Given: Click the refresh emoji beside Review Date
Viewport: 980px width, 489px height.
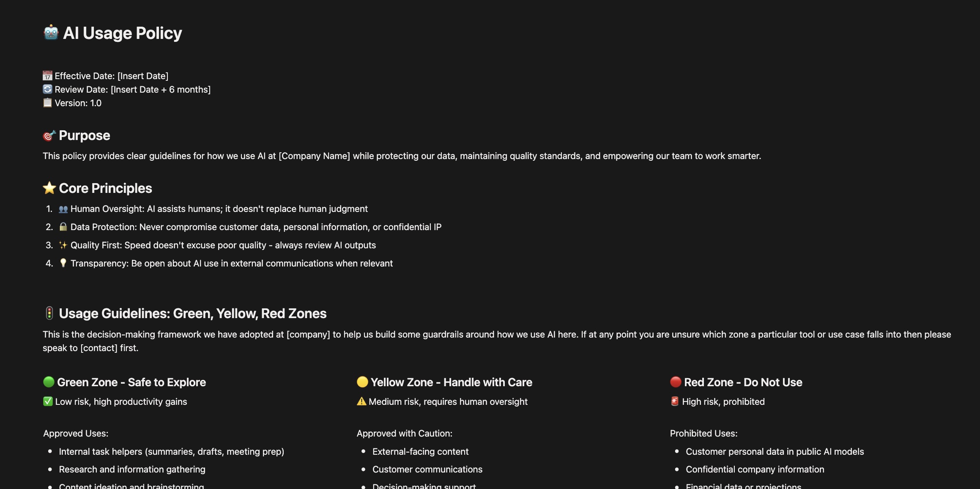Looking at the screenshot, I should coord(47,89).
